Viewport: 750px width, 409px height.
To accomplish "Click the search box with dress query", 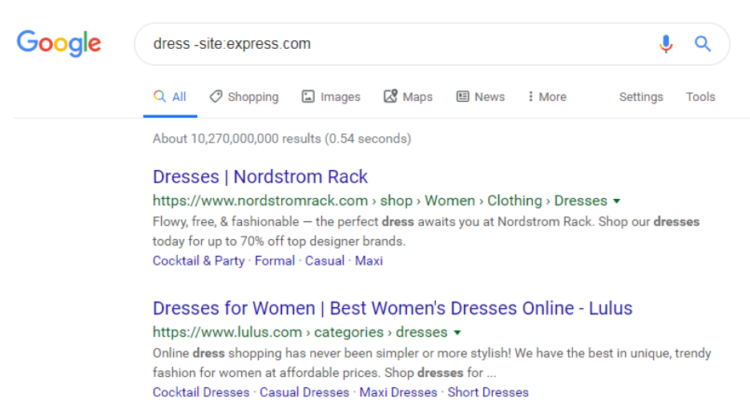I will 390,44.
